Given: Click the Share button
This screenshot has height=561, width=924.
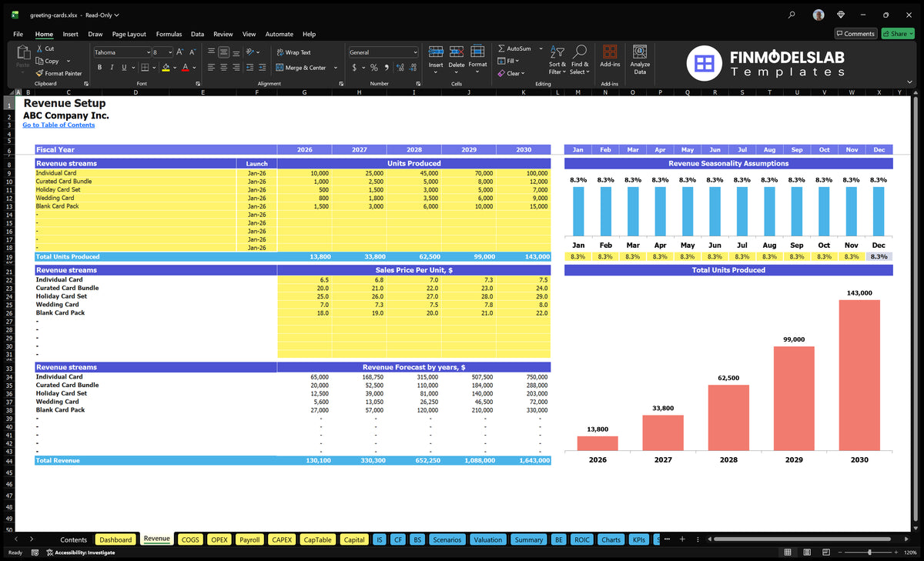Looking at the screenshot, I should point(897,33).
